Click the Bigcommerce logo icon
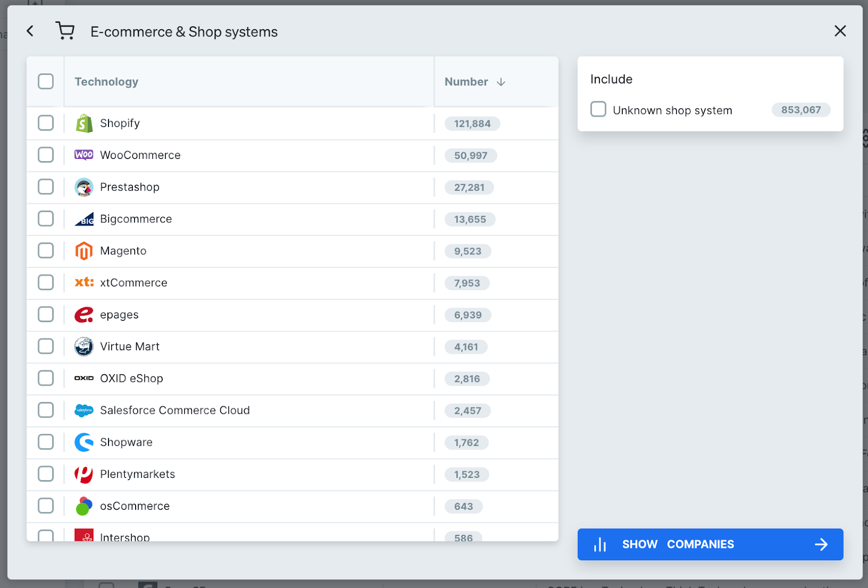Image resolution: width=868 pixels, height=588 pixels. [x=84, y=219]
